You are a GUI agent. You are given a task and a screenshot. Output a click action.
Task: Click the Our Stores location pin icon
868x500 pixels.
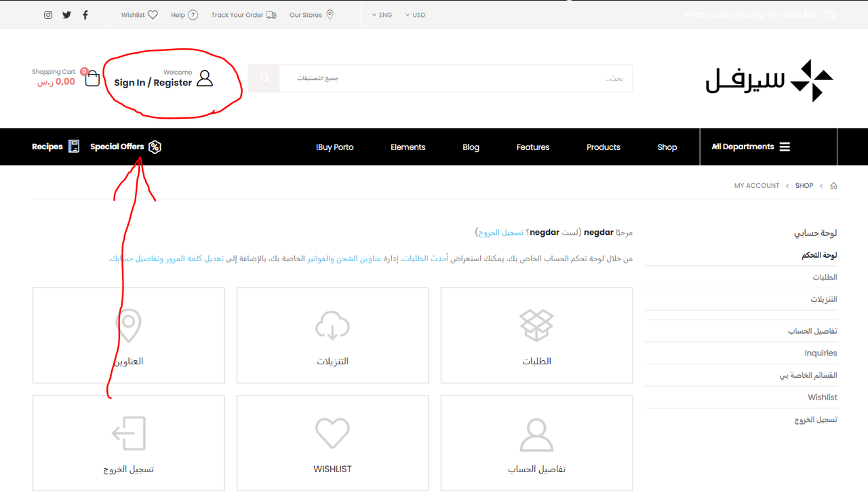coord(330,15)
